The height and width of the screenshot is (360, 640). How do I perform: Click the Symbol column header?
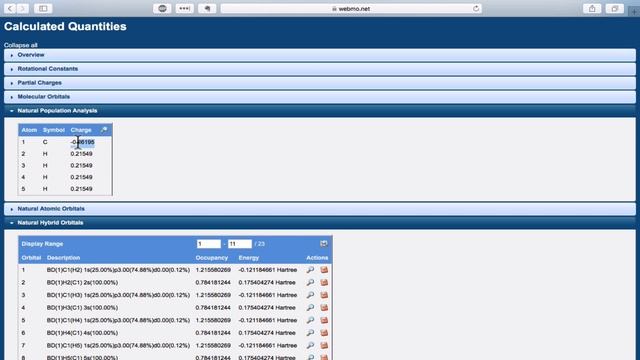[53, 130]
